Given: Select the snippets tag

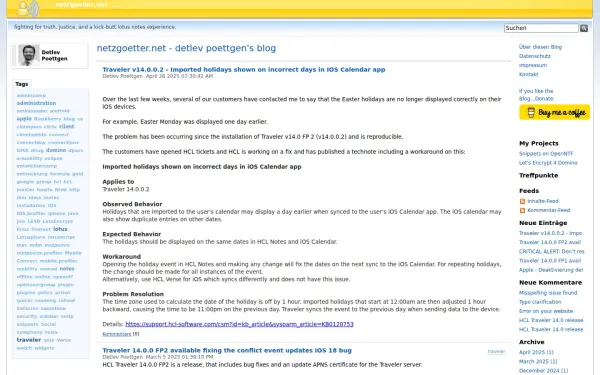Looking at the screenshot, I should pos(27,324).
